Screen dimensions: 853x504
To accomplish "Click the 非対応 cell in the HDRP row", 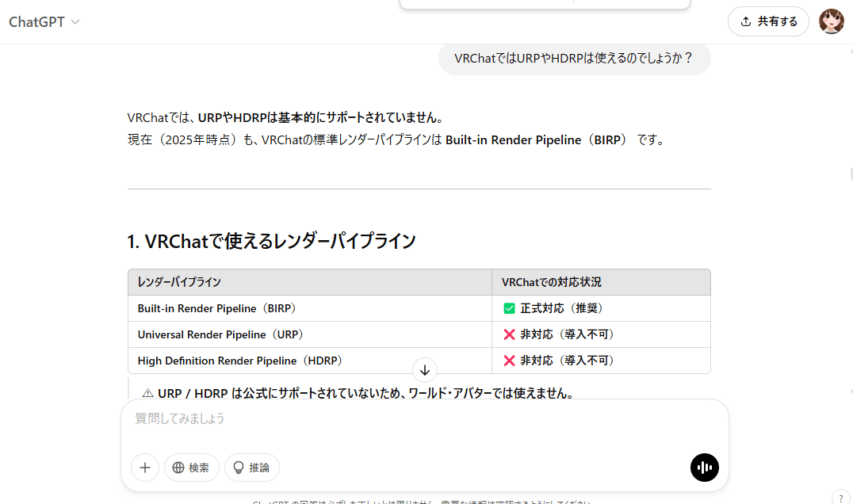I will click(x=601, y=361).
